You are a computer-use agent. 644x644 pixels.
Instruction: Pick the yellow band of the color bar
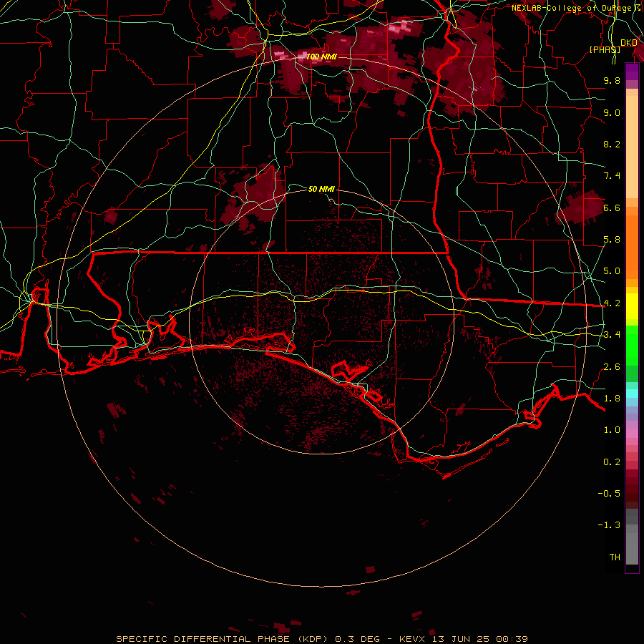(632, 306)
